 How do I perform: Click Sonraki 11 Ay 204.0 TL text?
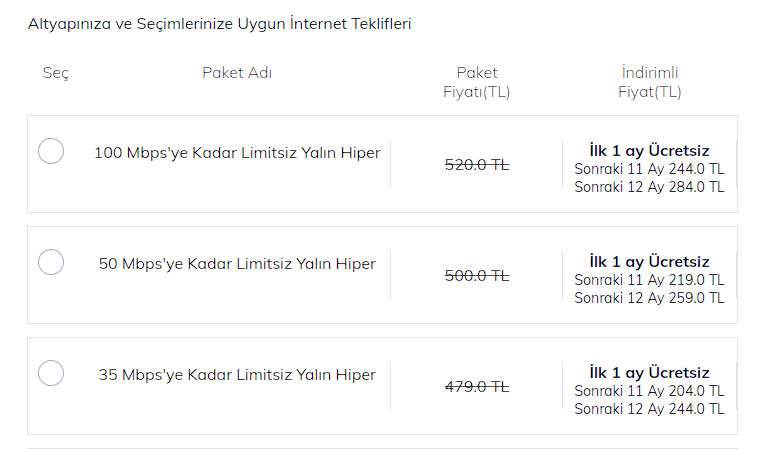coord(649,391)
